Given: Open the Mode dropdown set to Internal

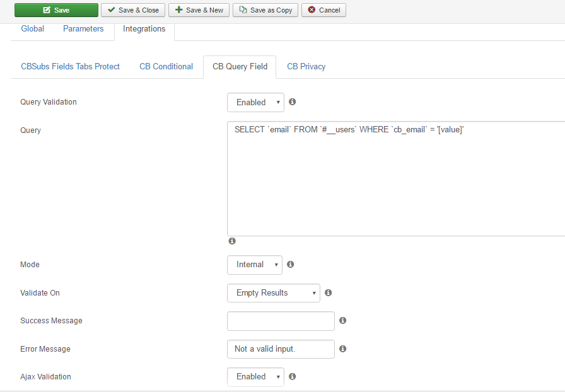Looking at the screenshot, I should point(255,265).
